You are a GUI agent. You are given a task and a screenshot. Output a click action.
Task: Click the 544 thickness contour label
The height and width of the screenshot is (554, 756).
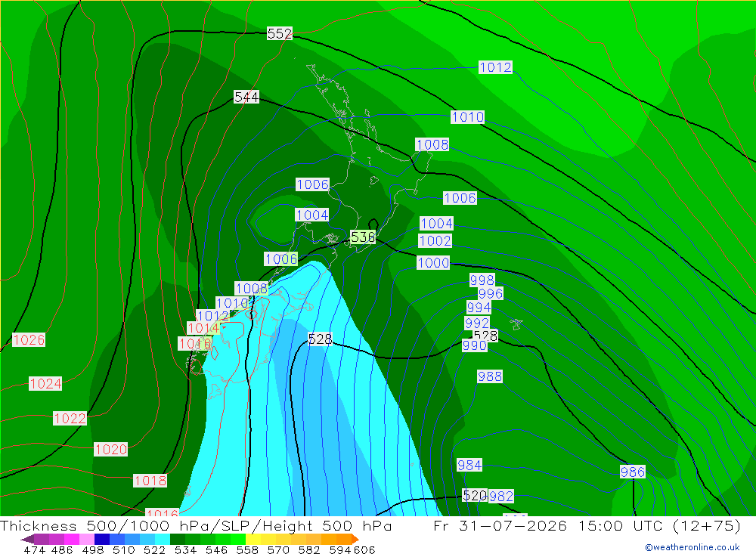pos(246,97)
